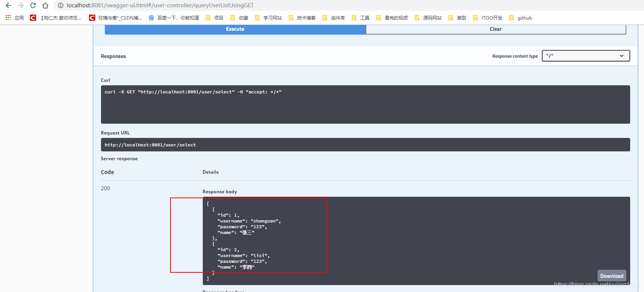Open the 学习网站 bookmark folder
644x292 pixels.
click(x=268, y=18)
